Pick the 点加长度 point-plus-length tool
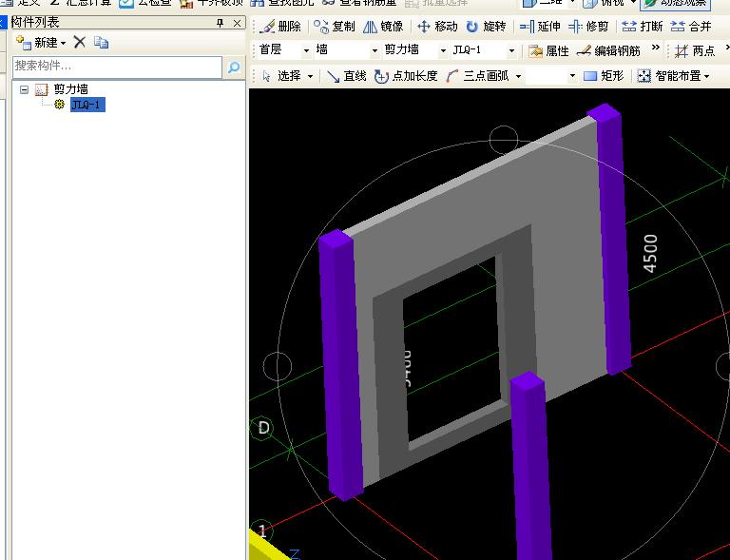The width and height of the screenshot is (730, 560). coord(406,76)
